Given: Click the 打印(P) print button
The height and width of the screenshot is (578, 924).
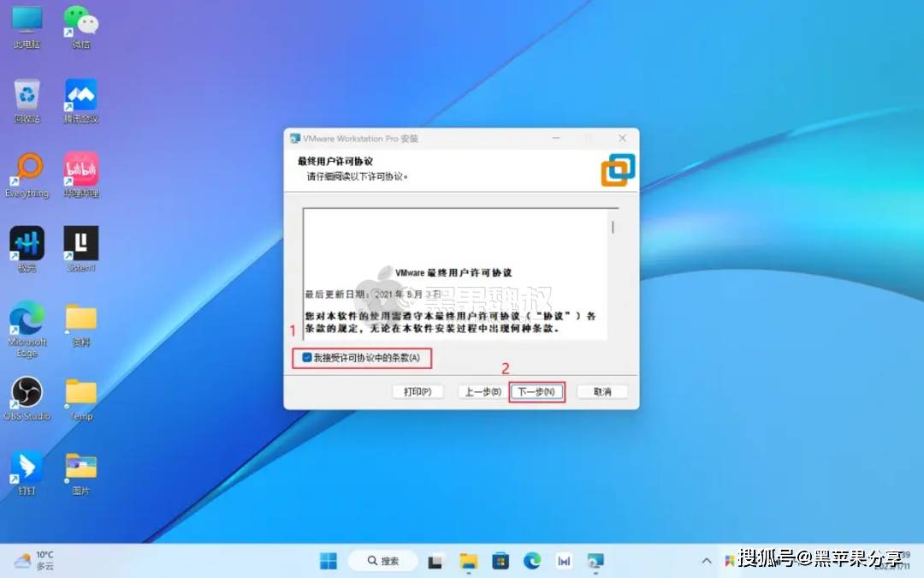Looking at the screenshot, I should (418, 391).
